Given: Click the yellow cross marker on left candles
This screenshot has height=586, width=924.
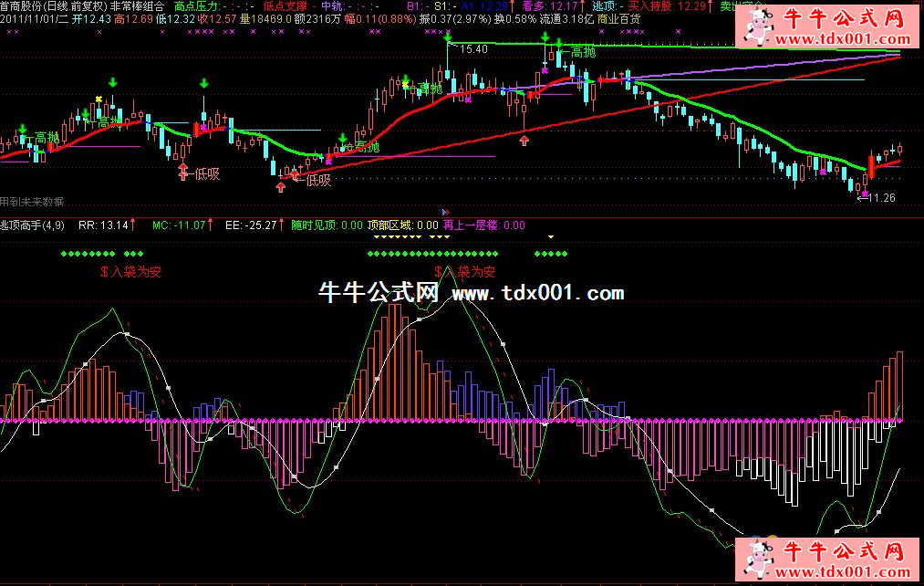Looking at the screenshot, I should (x=99, y=99).
